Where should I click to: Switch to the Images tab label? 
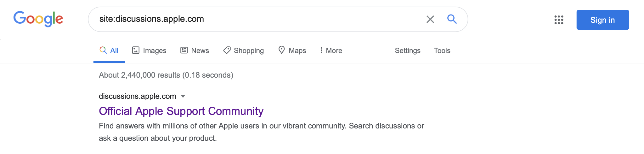[x=155, y=50]
